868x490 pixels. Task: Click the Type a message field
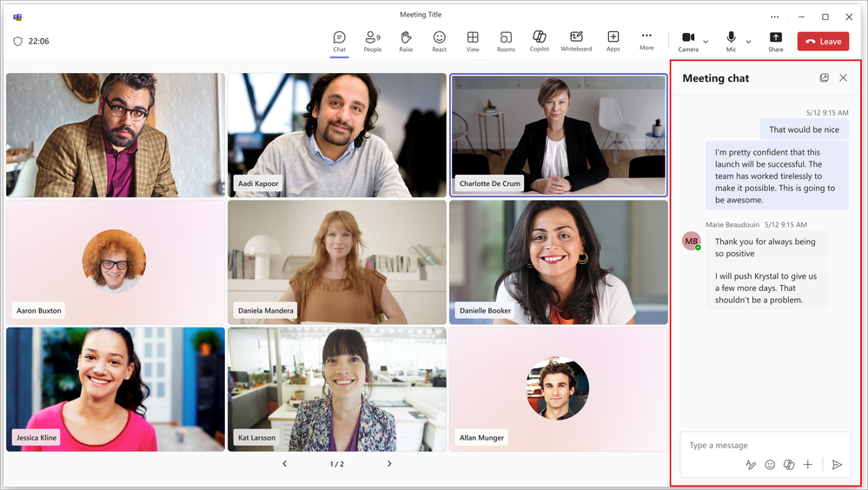[765, 445]
